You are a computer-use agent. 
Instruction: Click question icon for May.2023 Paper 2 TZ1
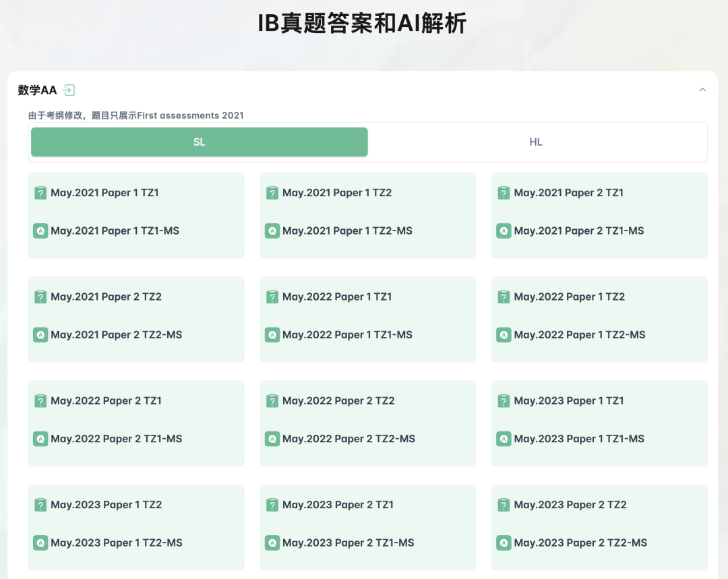coord(272,505)
